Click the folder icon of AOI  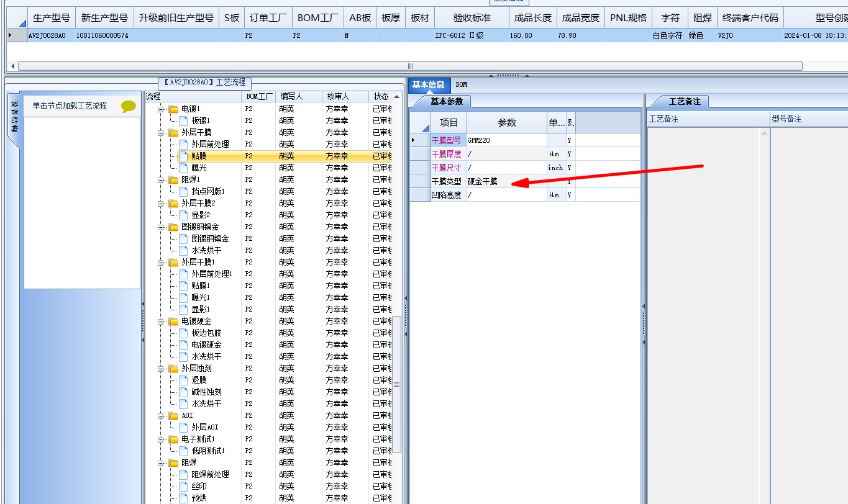pyautogui.click(x=173, y=415)
